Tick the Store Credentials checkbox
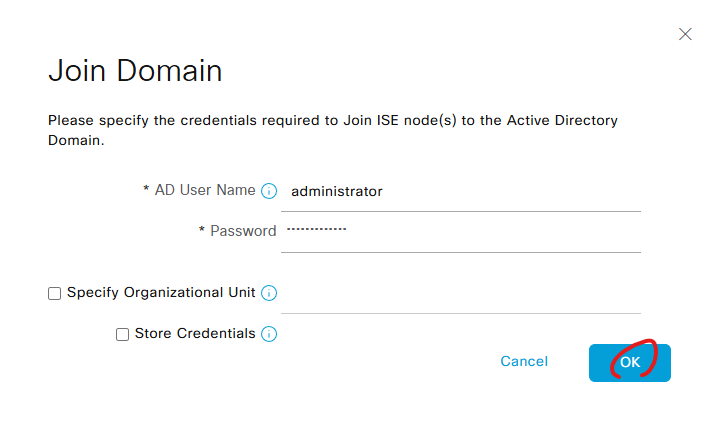Image resolution: width=715 pixels, height=430 pixels. 122,334
